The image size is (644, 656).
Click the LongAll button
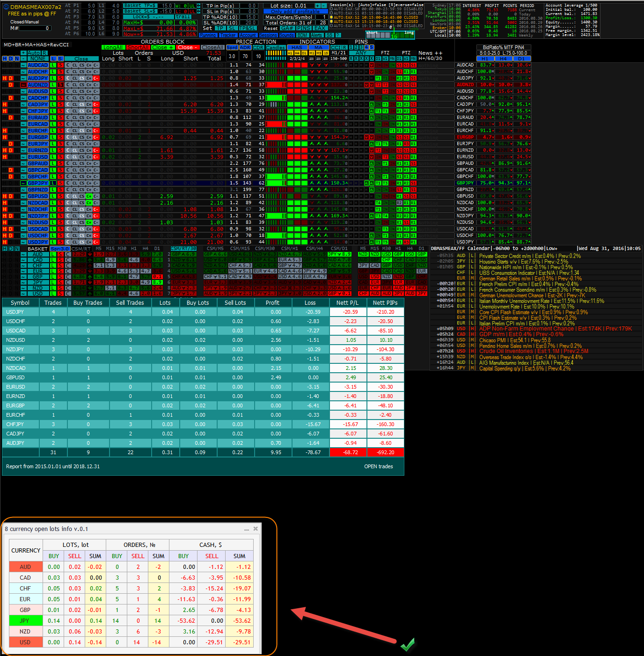tap(113, 47)
